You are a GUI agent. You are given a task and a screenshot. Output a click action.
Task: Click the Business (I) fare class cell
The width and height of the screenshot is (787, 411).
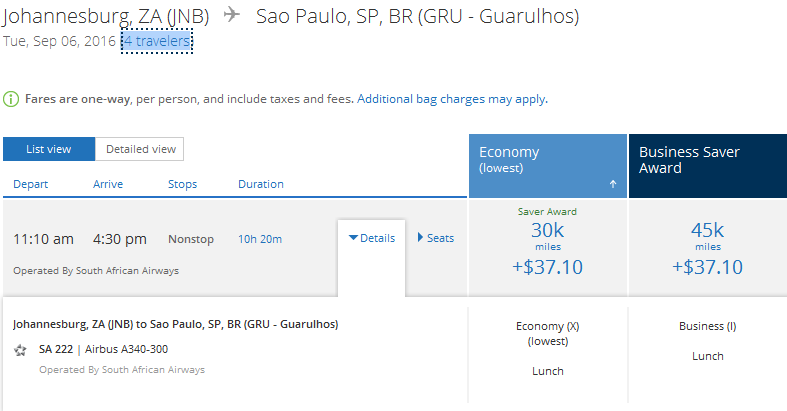tap(707, 326)
